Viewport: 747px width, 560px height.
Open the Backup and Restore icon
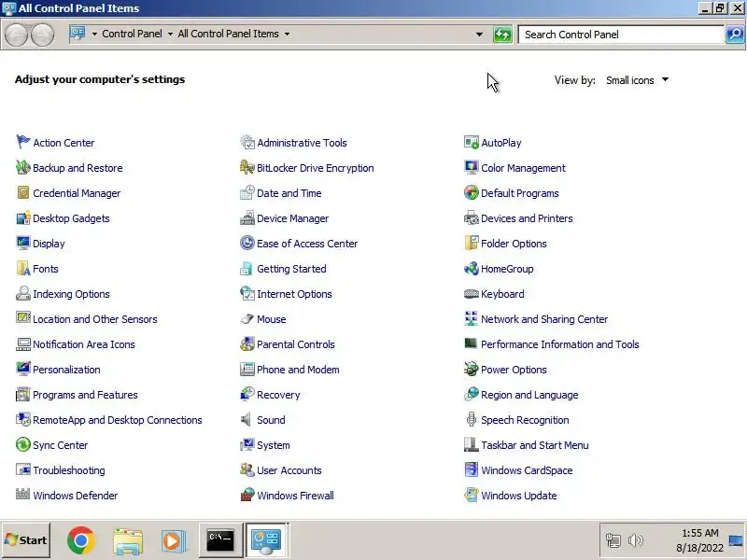[x=22, y=167]
